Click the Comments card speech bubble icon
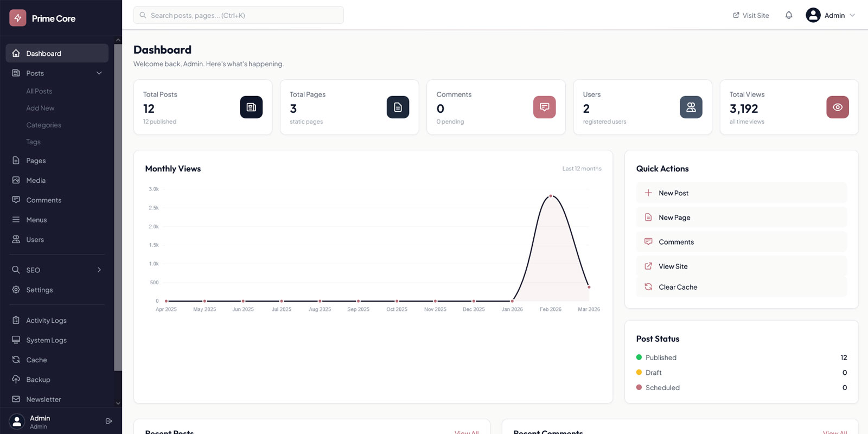 [x=544, y=107]
